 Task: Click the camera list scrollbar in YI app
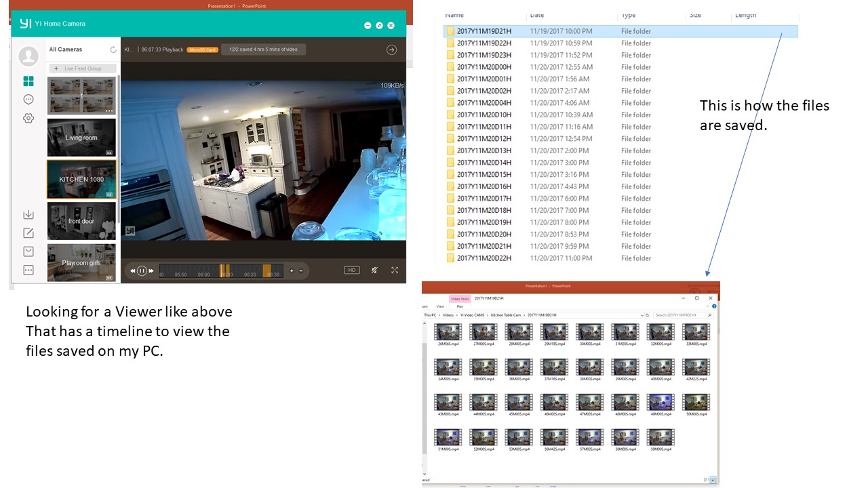(x=119, y=149)
